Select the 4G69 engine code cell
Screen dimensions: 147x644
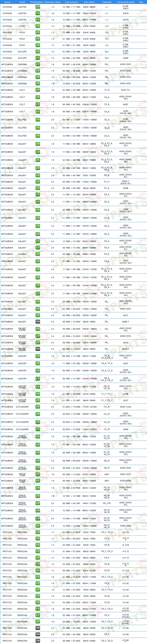point(125,430)
